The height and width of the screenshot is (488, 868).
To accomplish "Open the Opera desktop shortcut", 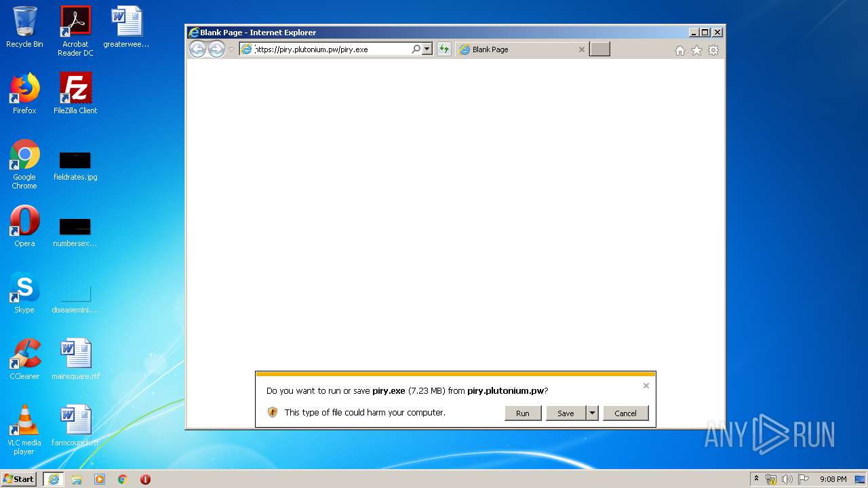I will (x=24, y=226).
